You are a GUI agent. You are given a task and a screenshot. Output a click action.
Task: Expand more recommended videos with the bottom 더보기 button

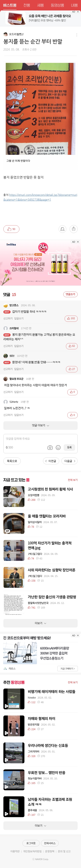40,826
